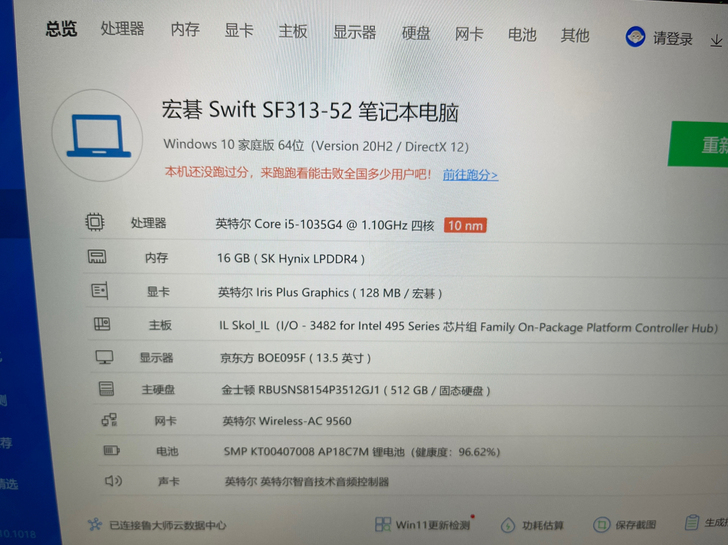Click the 已连接鲁大师云数据中心 status text
The width and height of the screenshot is (728, 545).
tap(168, 525)
